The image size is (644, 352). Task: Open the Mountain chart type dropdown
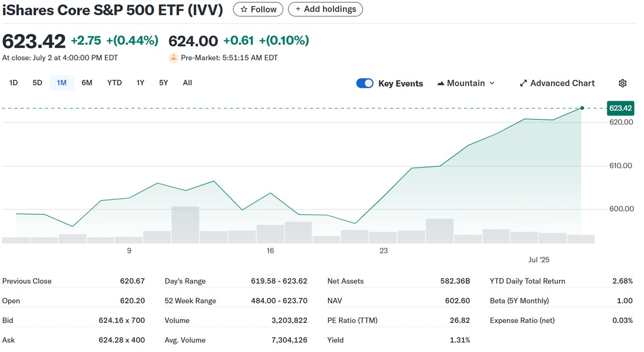pyautogui.click(x=466, y=83)
